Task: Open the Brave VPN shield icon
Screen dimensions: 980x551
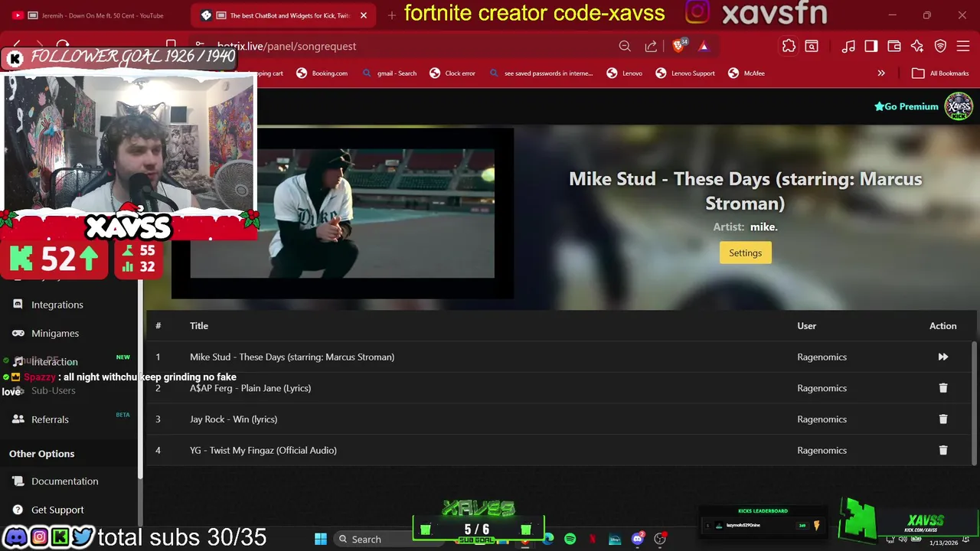Action: point(940,46)
